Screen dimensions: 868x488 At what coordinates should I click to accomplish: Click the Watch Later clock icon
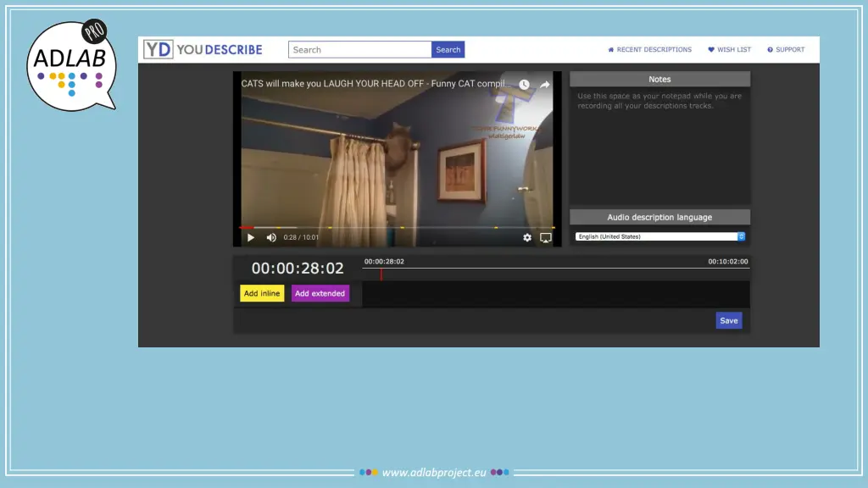tap(524, 85)
